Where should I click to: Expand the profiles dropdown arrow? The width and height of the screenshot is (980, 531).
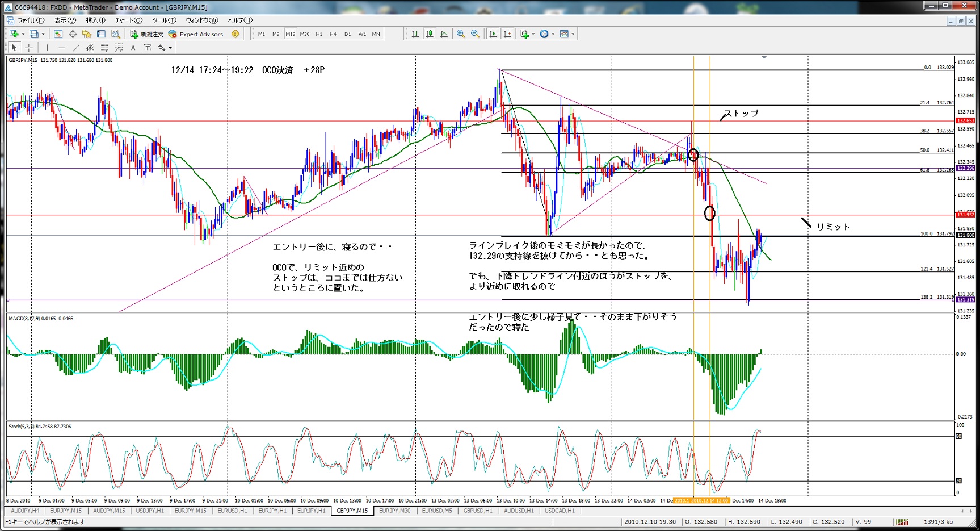(x=43, y=34)
